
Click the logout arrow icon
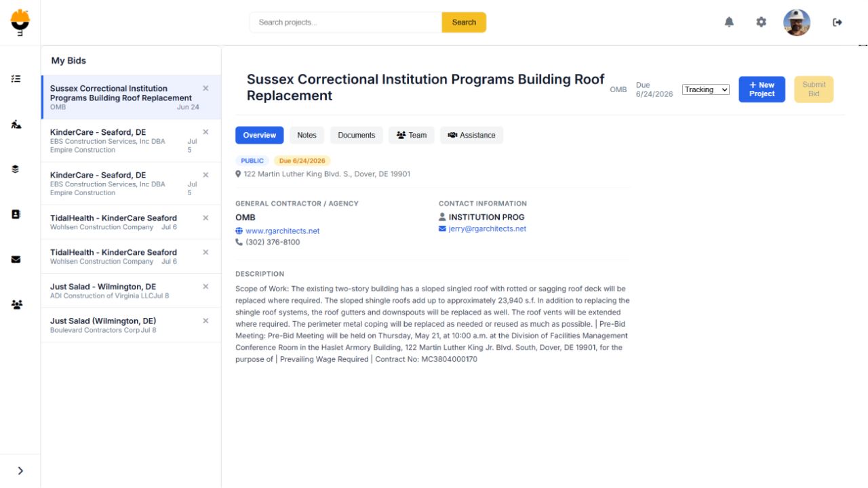(837, 22)
